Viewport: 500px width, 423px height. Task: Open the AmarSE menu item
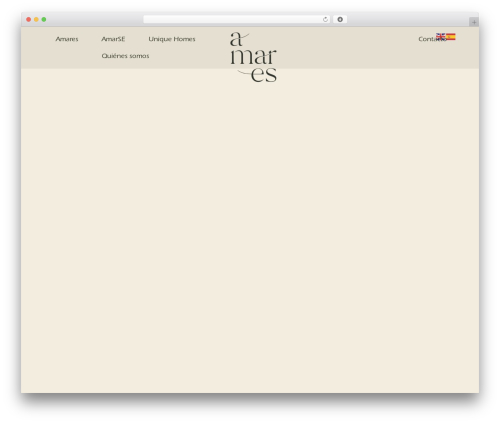click(x=113, y=39)
